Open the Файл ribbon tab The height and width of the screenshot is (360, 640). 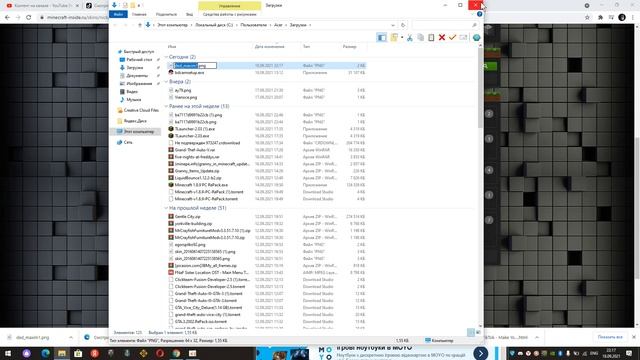point(118,14)
